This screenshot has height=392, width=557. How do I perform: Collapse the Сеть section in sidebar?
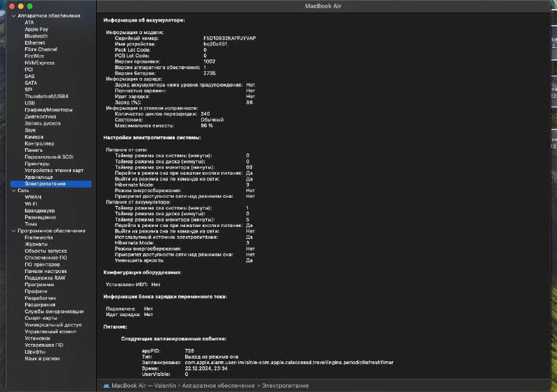point(13,190)
